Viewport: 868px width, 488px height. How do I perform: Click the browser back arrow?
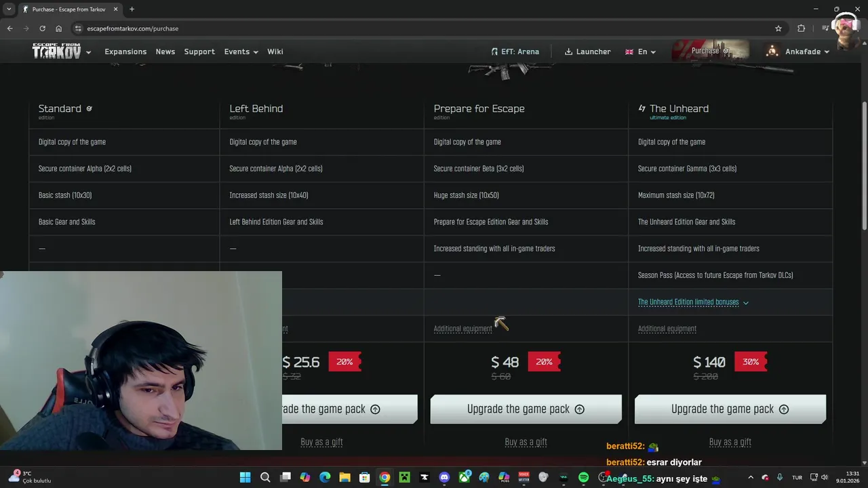[9, 28]
